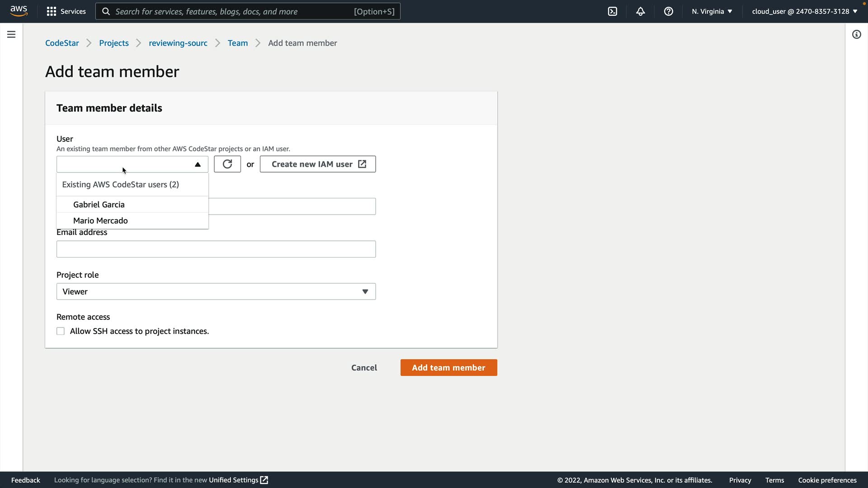This screenshot has height=488, width=868.
Task: Launch CloudShell from the top bar
Action: pyautogui.click(x=612, y=11)
